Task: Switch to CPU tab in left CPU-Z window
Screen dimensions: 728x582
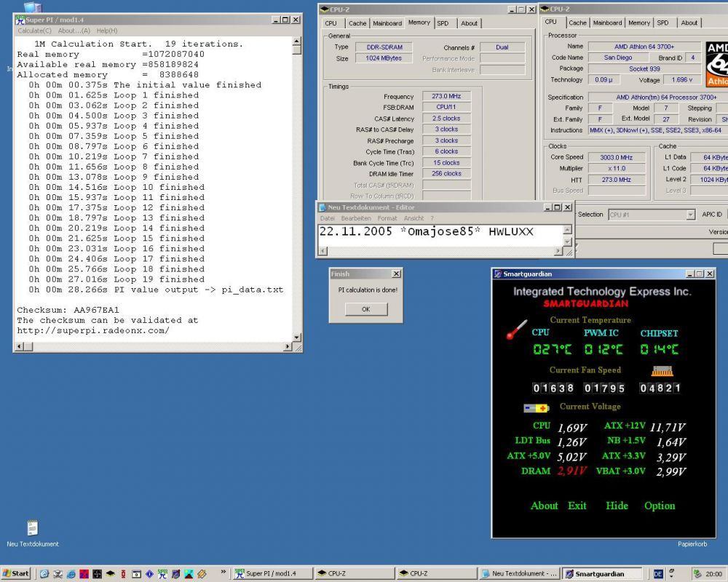Action: click(x=331, y=23)
